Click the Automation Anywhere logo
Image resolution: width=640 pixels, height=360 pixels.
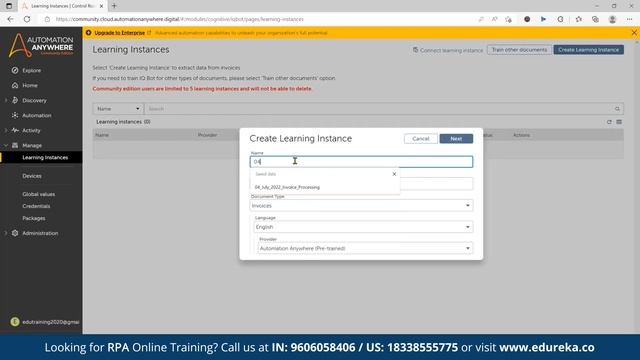point(41,45)
